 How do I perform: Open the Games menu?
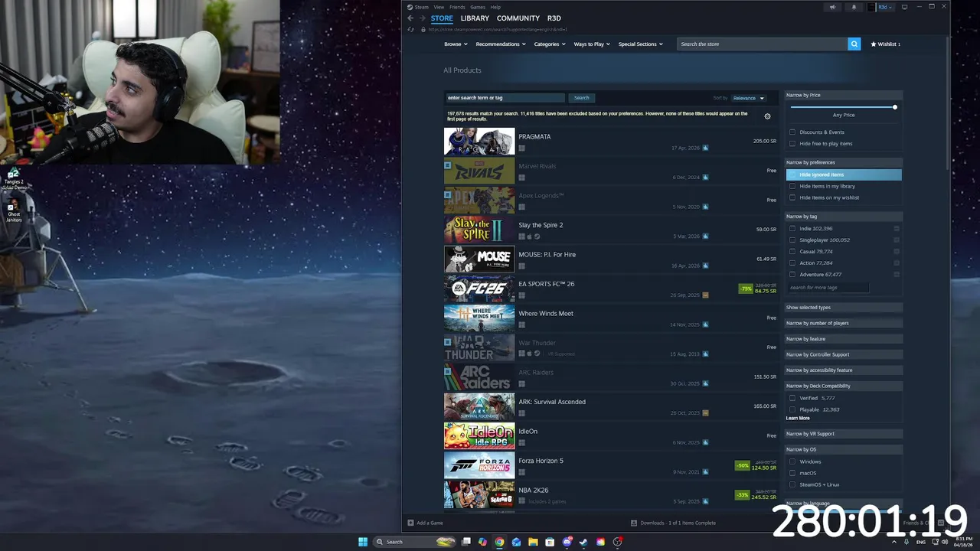[x=478, y=7]
